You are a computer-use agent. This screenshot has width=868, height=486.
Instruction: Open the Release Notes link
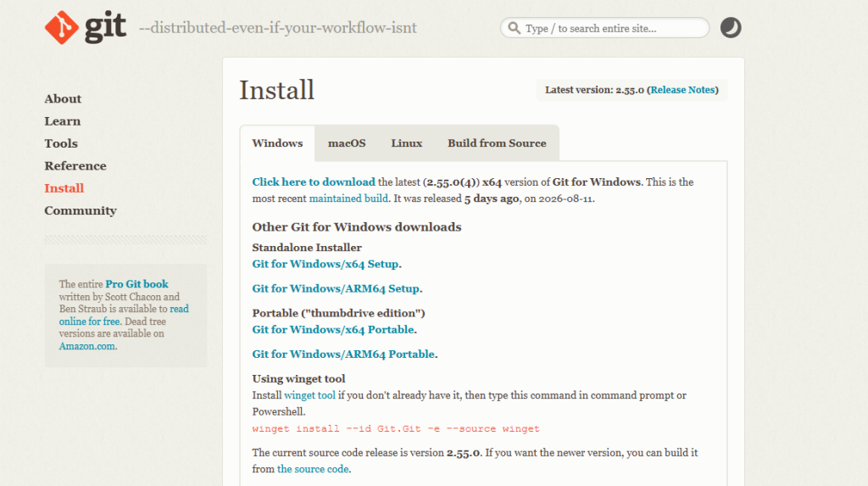pos(682,90)
